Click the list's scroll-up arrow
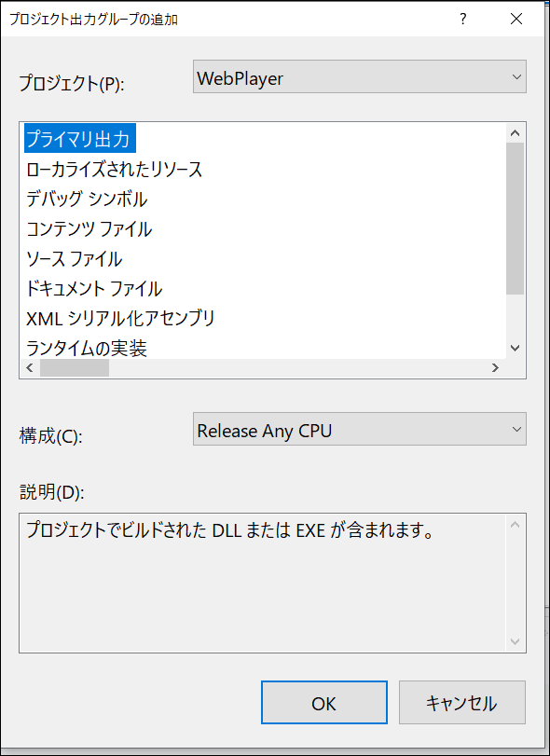550x756 pixels. pos(515,131)
